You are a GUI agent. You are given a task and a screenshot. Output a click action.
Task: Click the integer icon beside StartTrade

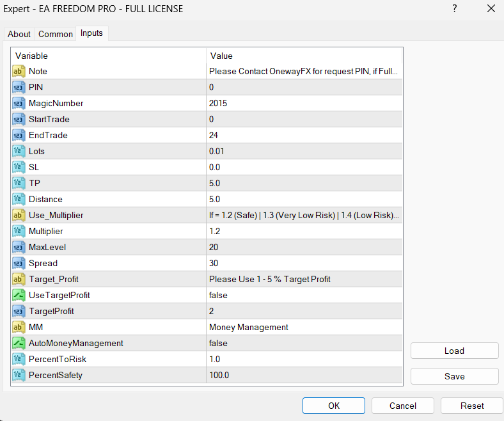[x=19, y=119]
